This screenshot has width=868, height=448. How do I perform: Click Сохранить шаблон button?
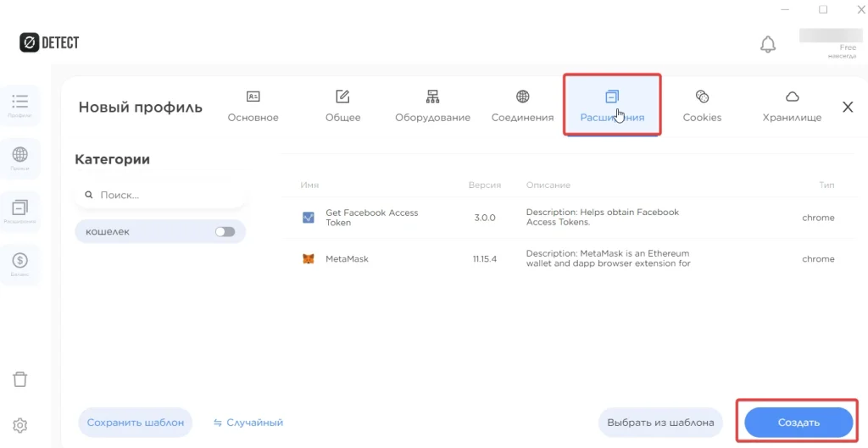pos(136,423)
